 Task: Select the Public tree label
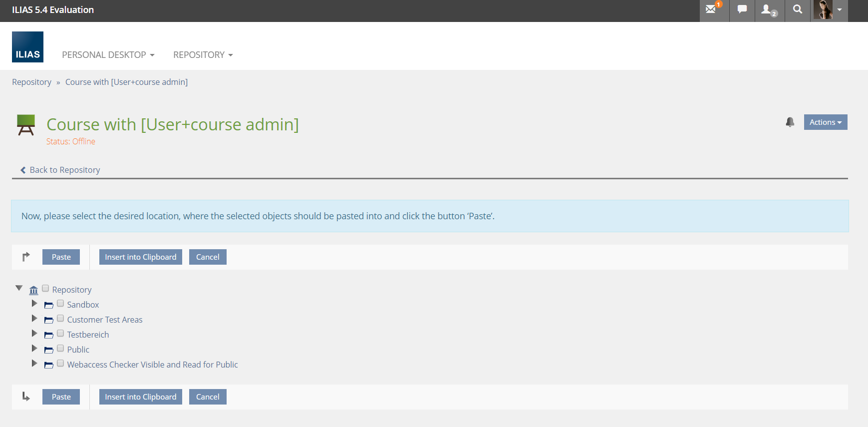click(78, 350)
